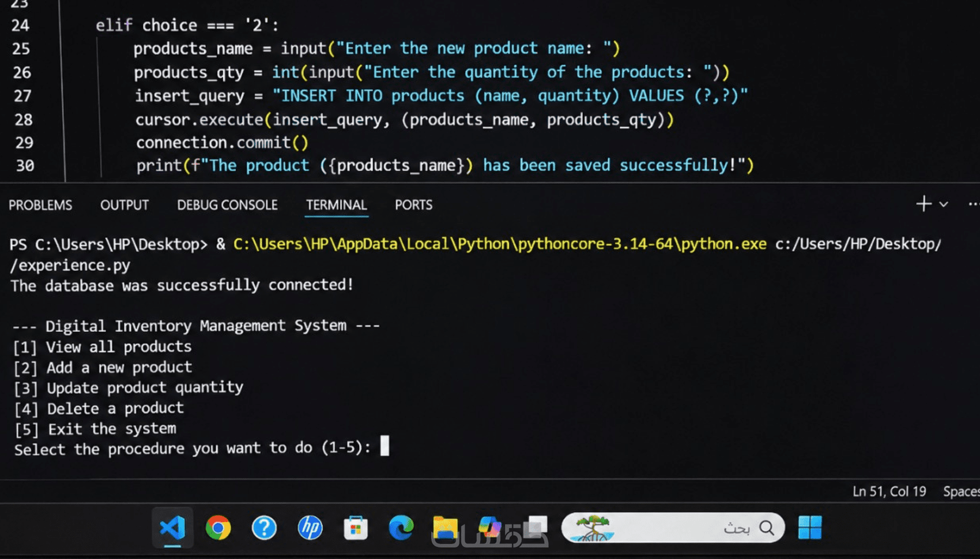980x559 pixels.
Task: Open Microsoft Store from the taskbar
Action: click(x=356, y=527)
